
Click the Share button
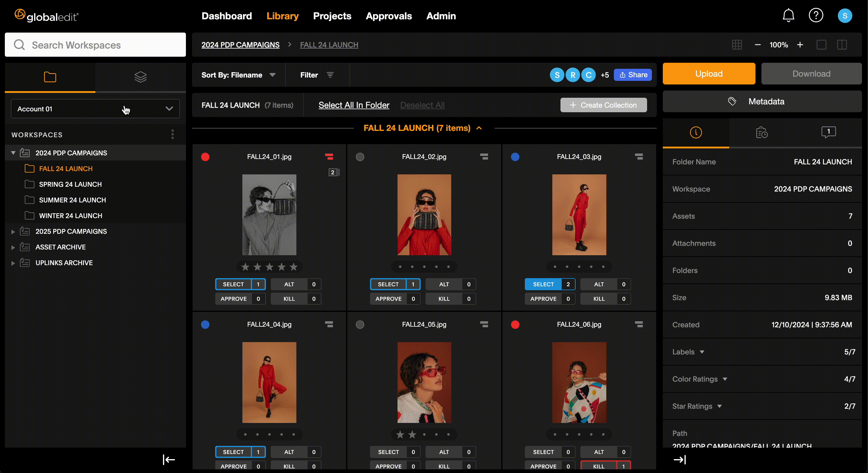(633, 75)
